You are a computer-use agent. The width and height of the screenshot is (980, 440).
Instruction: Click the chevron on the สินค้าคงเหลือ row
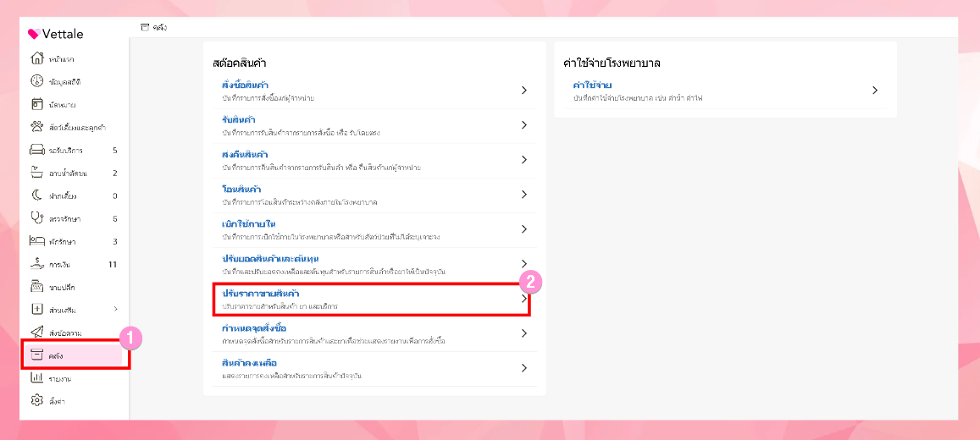pyautogui.click(x=524, y=368)
